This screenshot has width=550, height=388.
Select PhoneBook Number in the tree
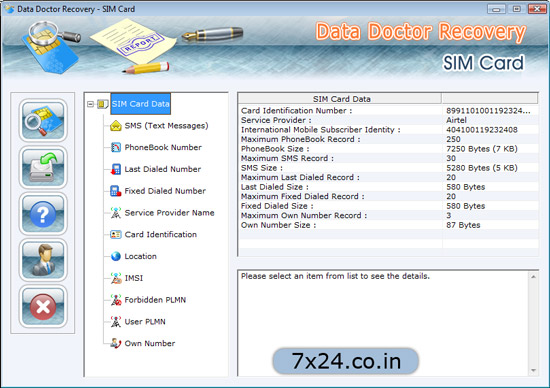pyautogui.click(x=163, y=147)
